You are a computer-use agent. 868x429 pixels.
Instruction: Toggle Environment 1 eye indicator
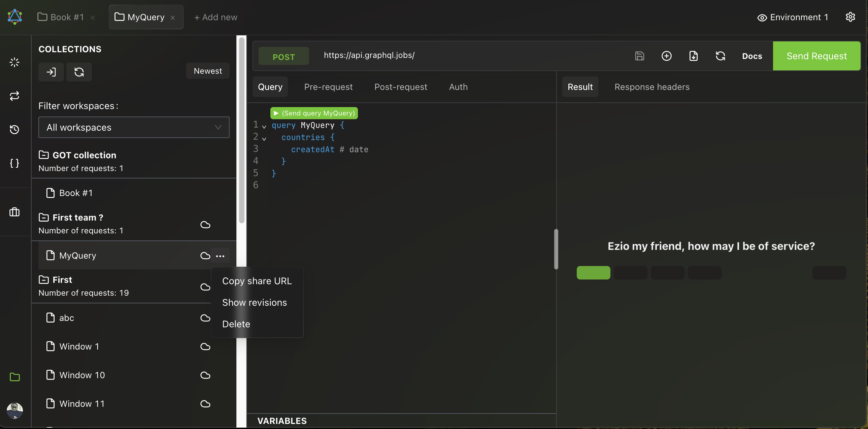[x=762, y=18]
